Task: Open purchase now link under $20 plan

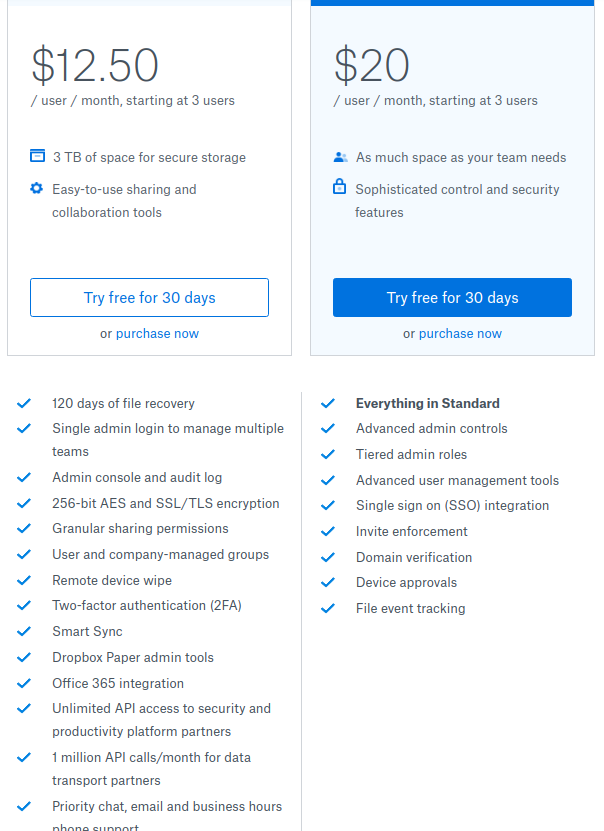Action: (460, 334)
